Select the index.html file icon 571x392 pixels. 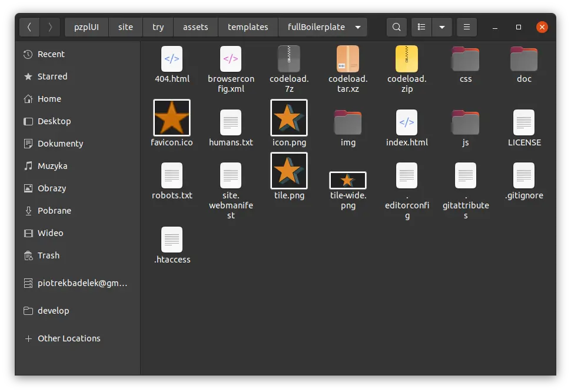tap(407, 122)
